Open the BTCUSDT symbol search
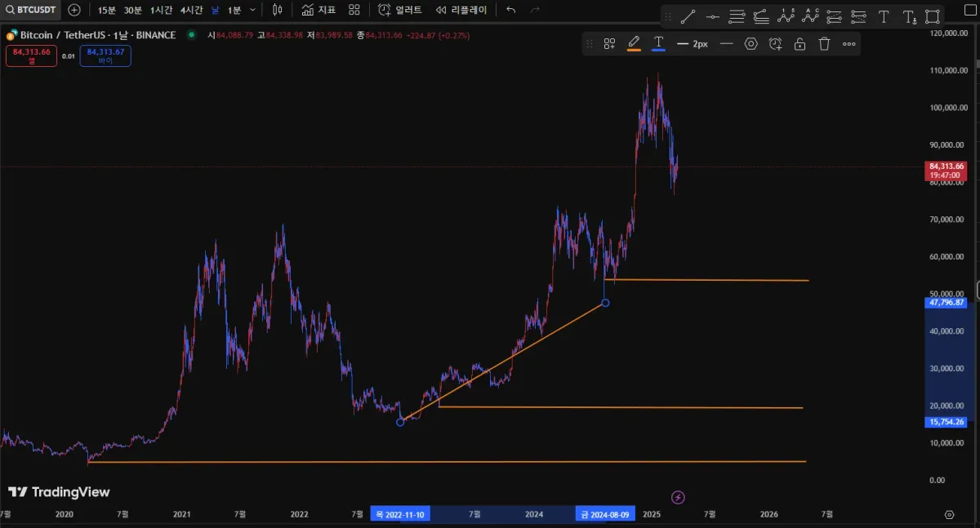 tap(31, 10)
